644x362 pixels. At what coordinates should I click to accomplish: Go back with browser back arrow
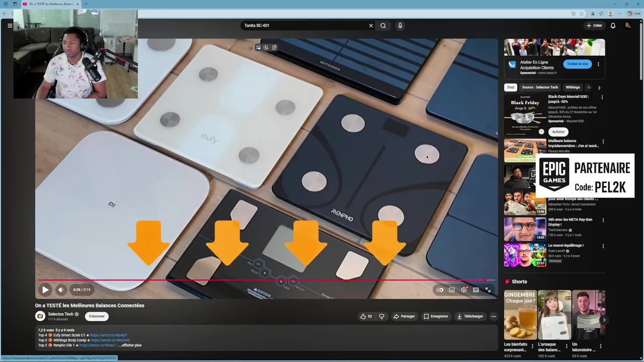(4, 14)
